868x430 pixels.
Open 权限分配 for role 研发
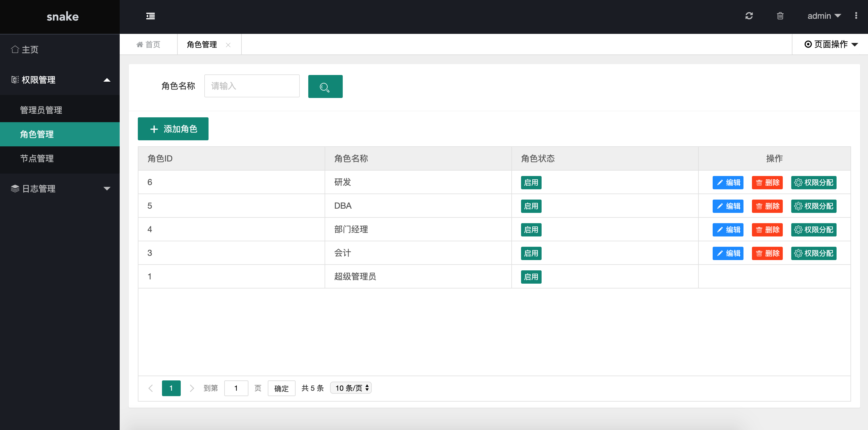(x=813, y=182)
